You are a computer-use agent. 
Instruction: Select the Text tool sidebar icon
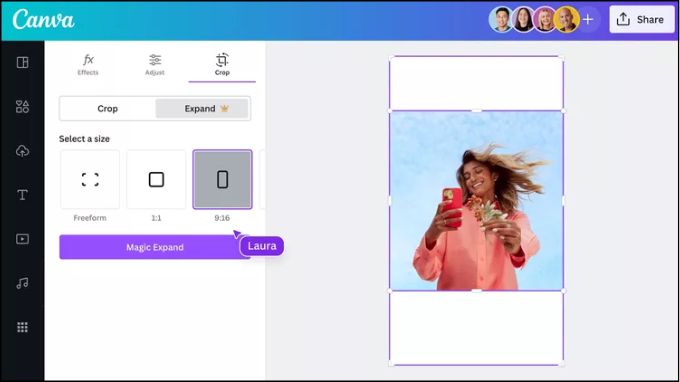pyautogui.click(x=23, y=195)
